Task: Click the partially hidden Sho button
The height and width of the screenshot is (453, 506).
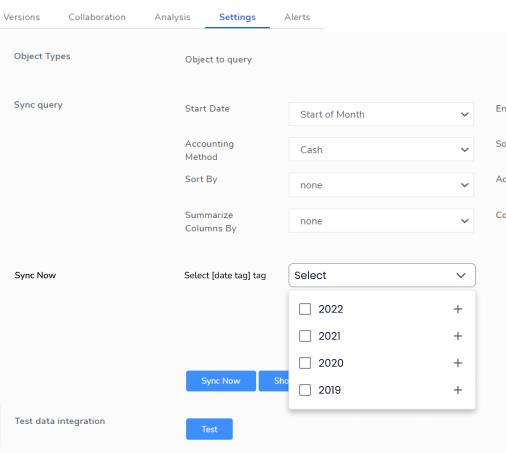Action: point(274,381)
